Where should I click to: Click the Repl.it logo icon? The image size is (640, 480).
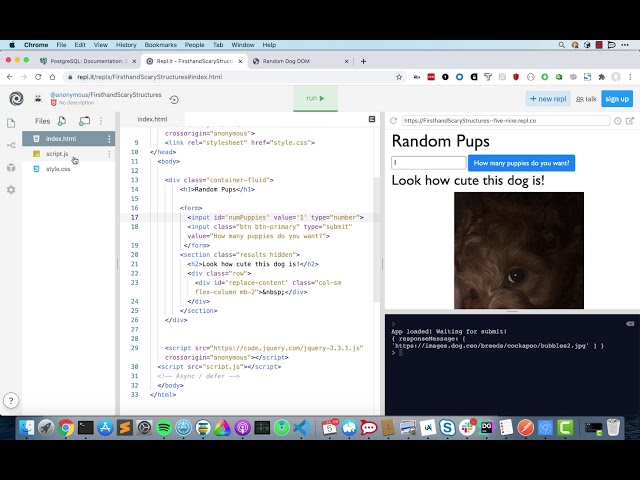click(16, 99)
